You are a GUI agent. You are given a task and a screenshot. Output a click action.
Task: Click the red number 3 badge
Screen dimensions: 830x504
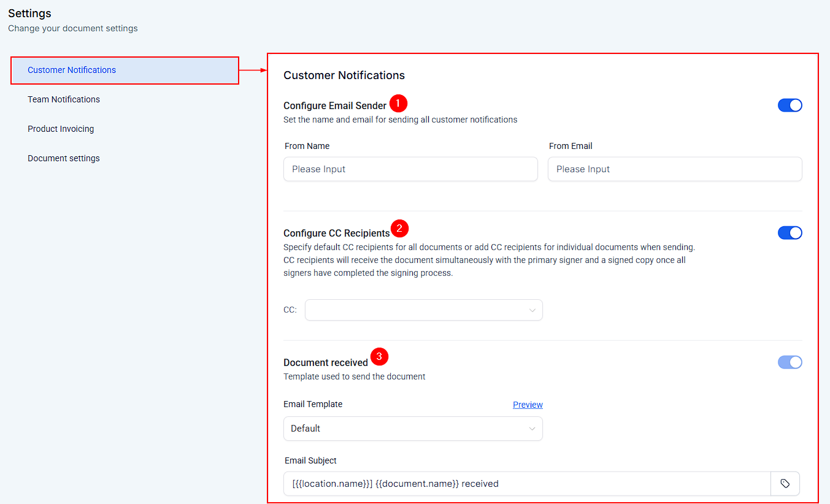[379, 356]
